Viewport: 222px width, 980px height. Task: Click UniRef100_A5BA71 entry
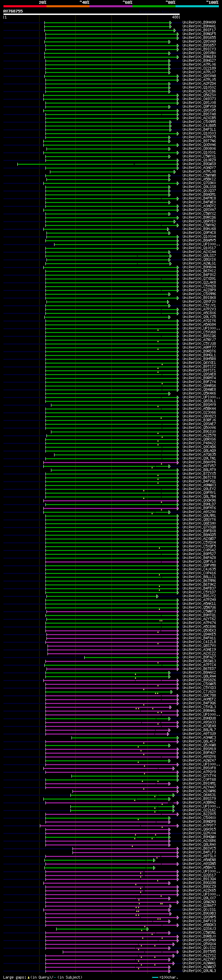pos(199,867)
